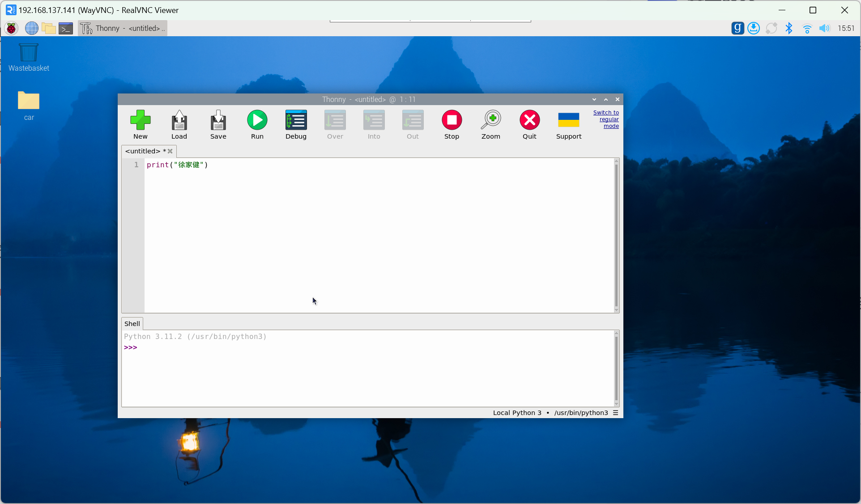This screenshot has height=504, width=861.
Task: Open the volume control in tray
Action: tap(824, 28)
